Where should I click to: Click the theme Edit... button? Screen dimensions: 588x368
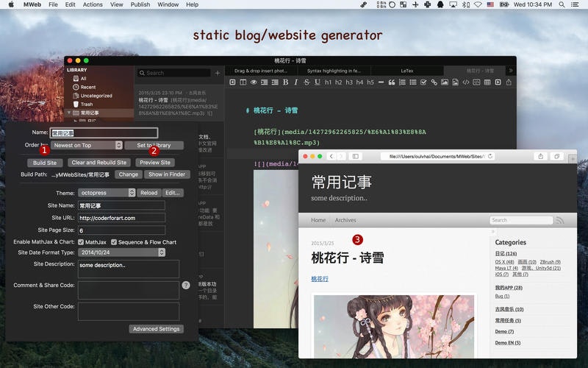173,193
